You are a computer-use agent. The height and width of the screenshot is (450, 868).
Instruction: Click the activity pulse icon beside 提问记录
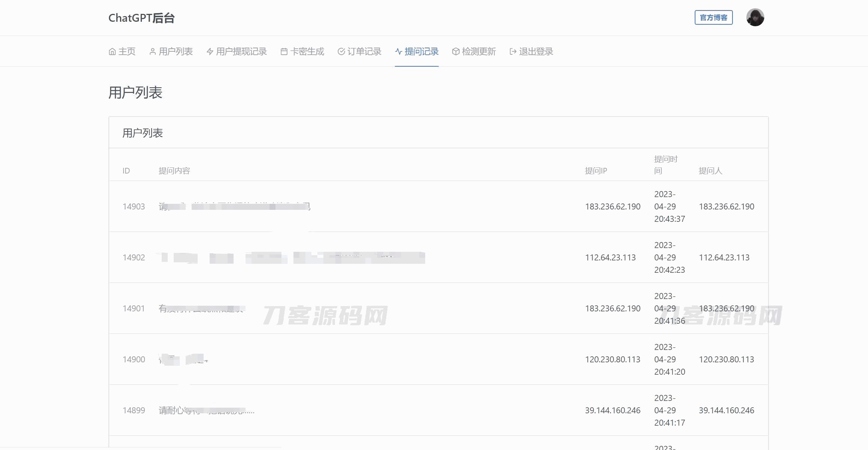coord(399,52)
